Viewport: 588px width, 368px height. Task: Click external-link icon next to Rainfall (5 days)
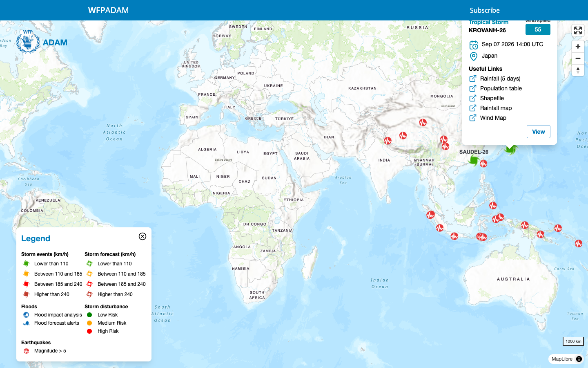point(473,79)
